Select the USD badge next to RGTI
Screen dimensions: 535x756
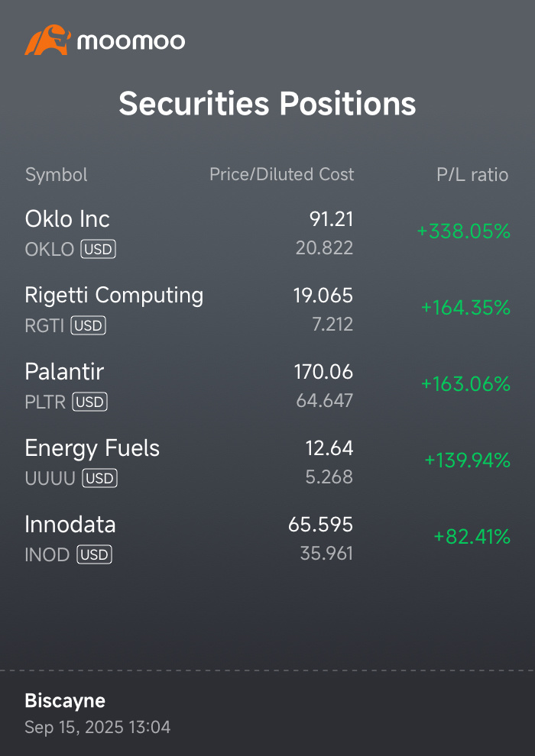(x=89, y=325)
